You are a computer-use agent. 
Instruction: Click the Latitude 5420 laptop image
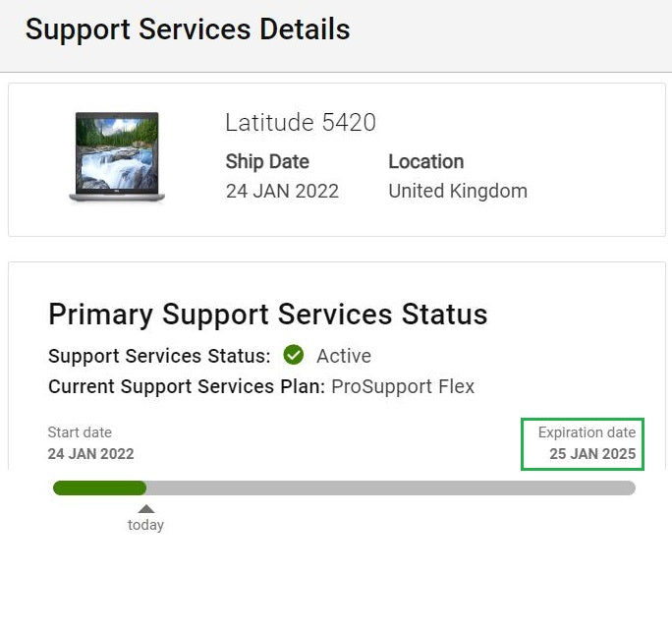[117, 157]
